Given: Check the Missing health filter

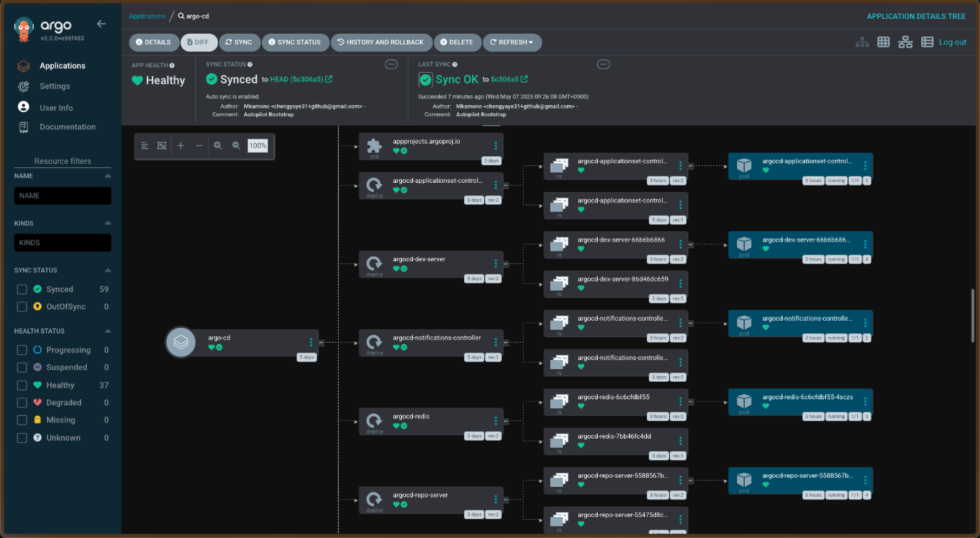Looking at the screenshot, I should (22, 420).
